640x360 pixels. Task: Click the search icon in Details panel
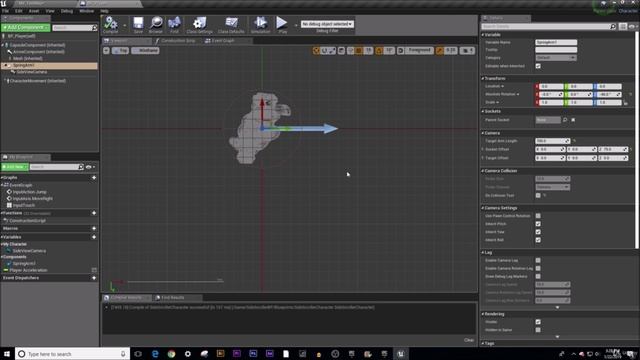pyautogui.click(x=613, y=27)
